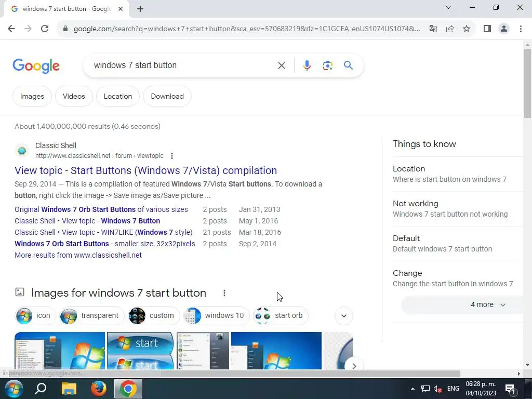The image size is (532, 399).
Task: Submit search with the magnifying glass icon
Action: [x=348, y=65]
